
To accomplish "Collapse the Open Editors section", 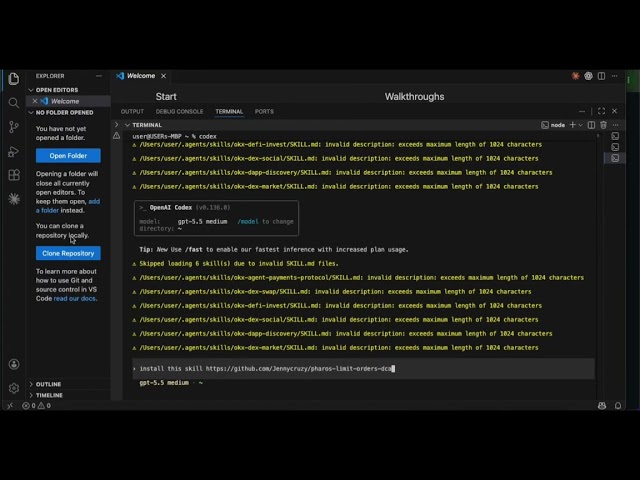I will [x=31, y=90].
